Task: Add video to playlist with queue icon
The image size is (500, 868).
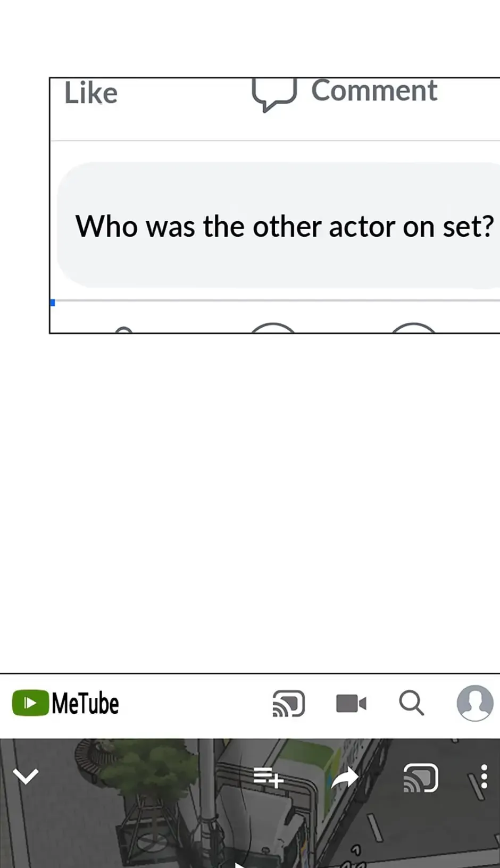Action: (x=268, y=778)
